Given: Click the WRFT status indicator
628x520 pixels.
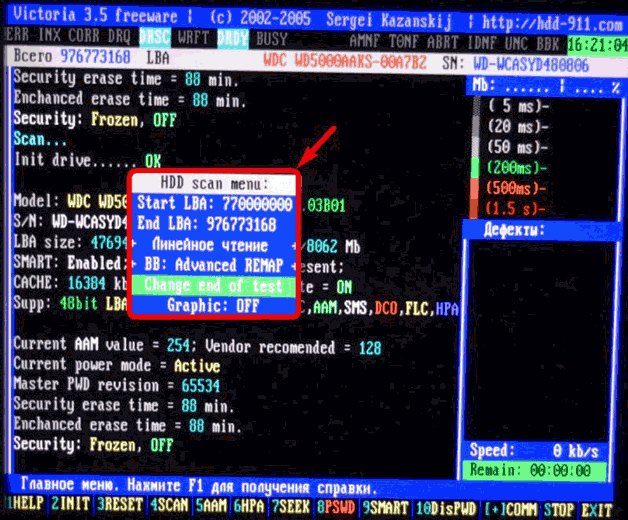Looking at the screenshot, I should 193,38.
